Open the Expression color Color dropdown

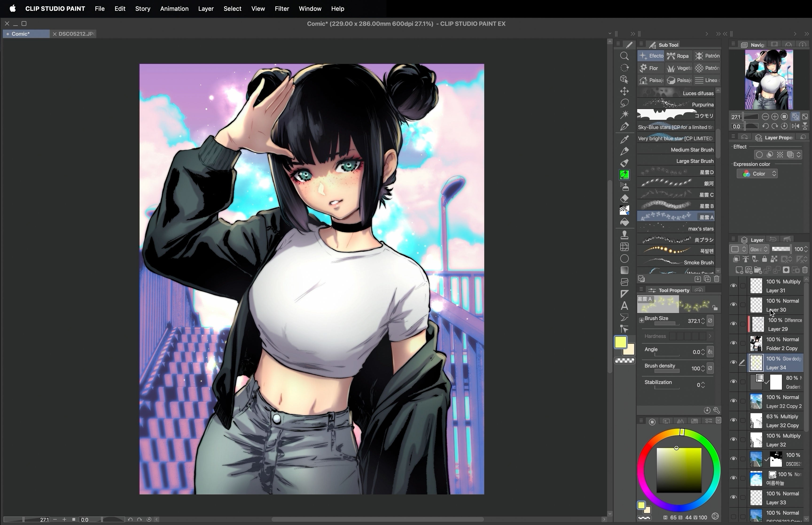[757, 174]
